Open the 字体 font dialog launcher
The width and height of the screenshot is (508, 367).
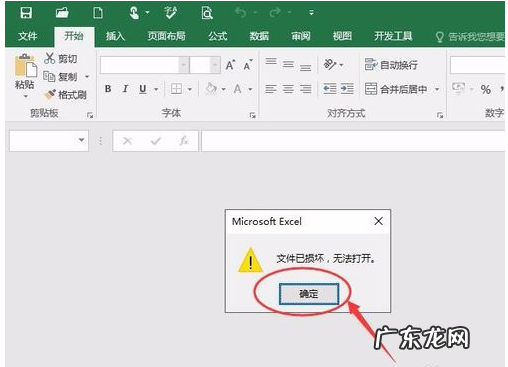point(252,115)
